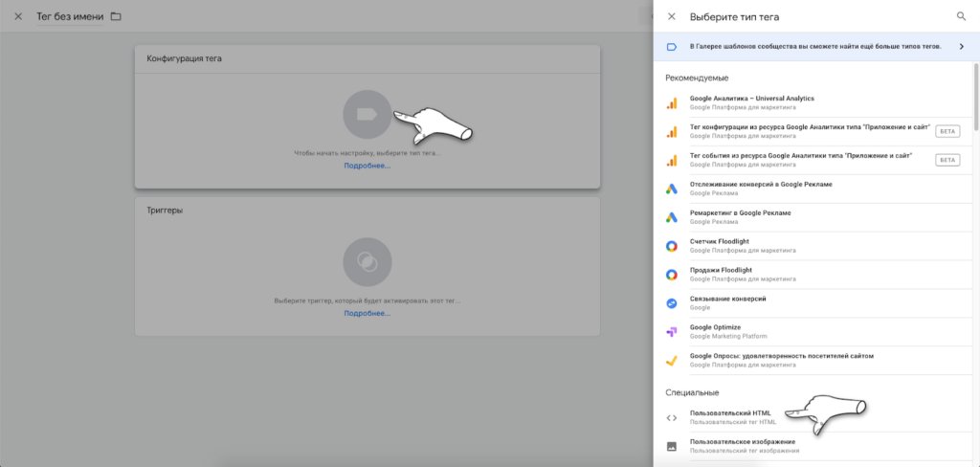The width and height of the screenshot is (980, 467).
Task: Click the folder icon next to tag name
Action: click(x=116, y=16)
